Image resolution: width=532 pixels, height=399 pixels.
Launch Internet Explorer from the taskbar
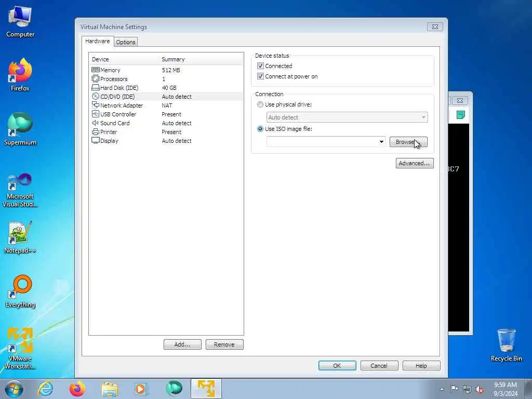(46, 389)
